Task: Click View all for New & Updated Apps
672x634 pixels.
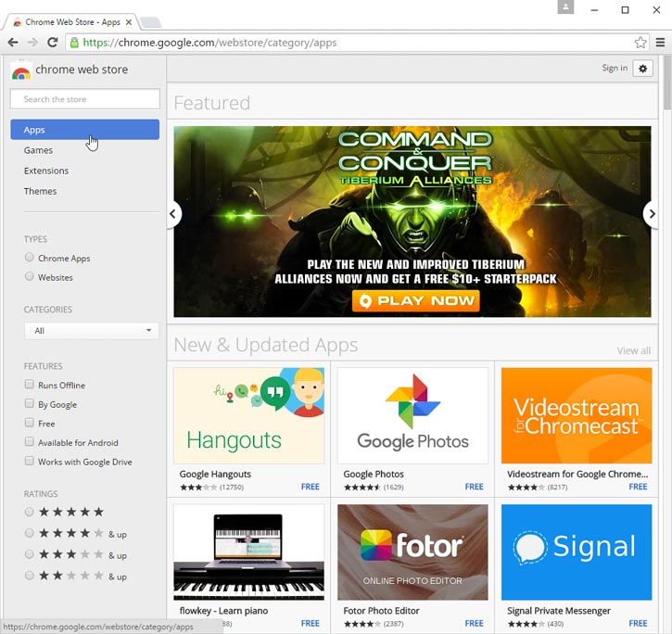Action: click(x=634, y=350)
